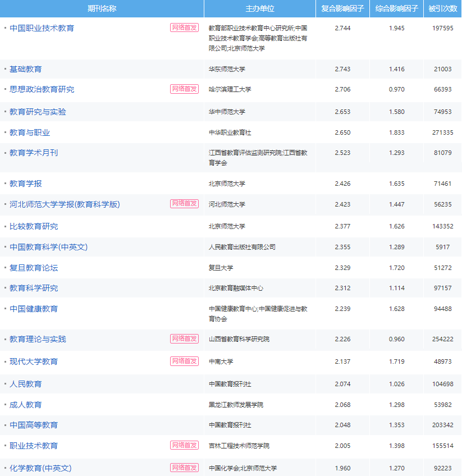Viewport: 462px width, 476px height.
Task: Open the journal 思想政治教育研究
Action: coord(42,90)
